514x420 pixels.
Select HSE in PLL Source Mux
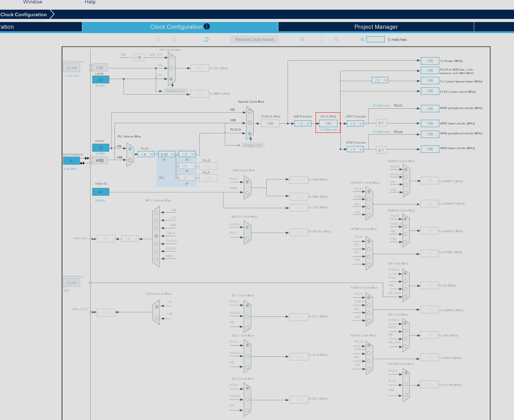pyautogui.click(x=130, y=160)
